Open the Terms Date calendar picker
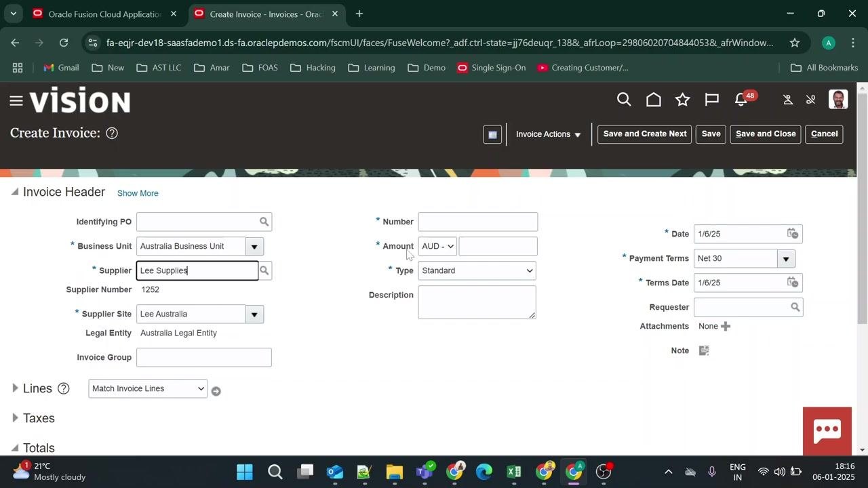 tap(792, 283)
